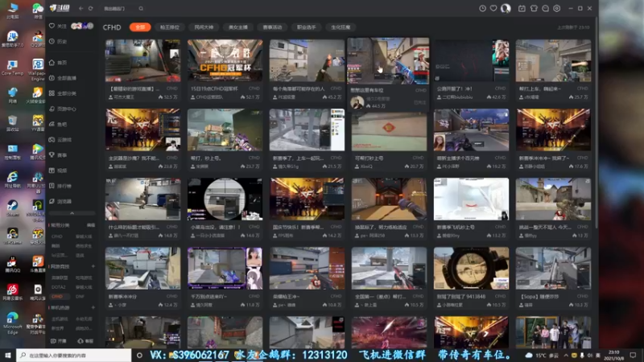Open 视频 in the sidebar

58,171
